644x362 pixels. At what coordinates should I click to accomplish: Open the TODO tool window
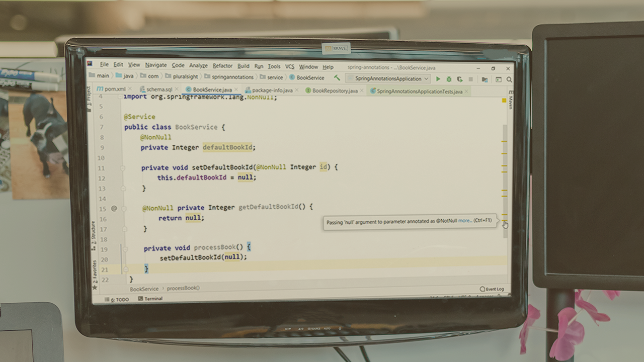click(x=123, y=299)
